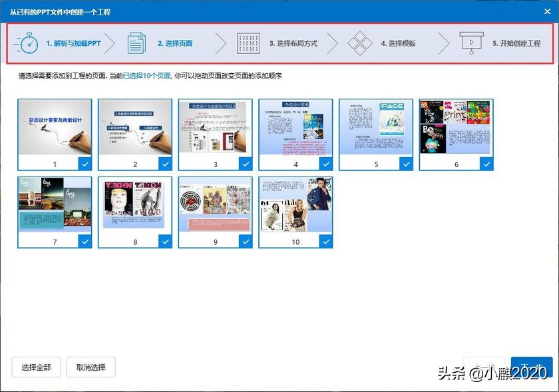Click the 选择全部 button

click(x=35, y=367)
